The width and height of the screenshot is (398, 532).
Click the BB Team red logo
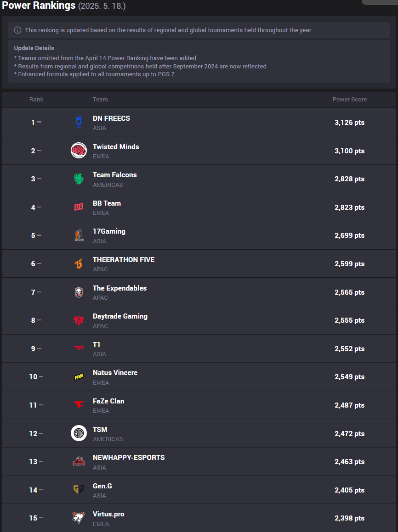[79, 207]
